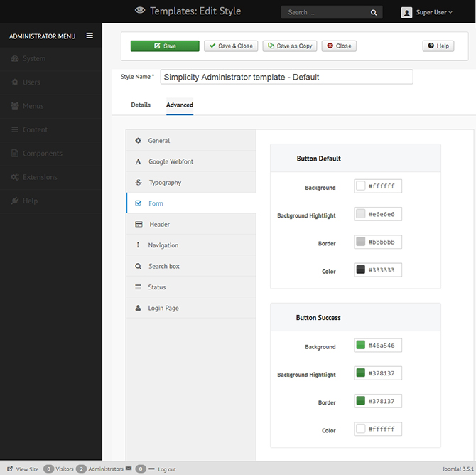Click Save as Copy button
This screenshot has width=476, height=475.
(290, 46)
